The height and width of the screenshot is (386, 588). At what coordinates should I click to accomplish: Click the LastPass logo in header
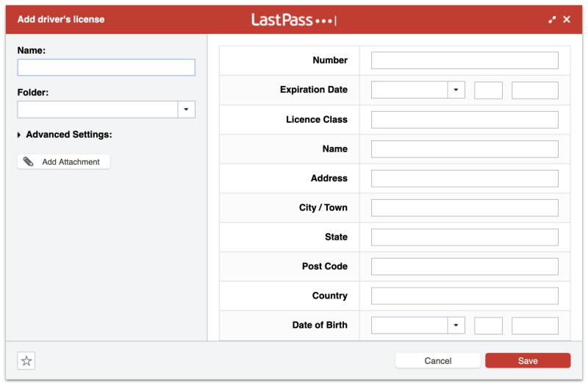pos(293,20)
